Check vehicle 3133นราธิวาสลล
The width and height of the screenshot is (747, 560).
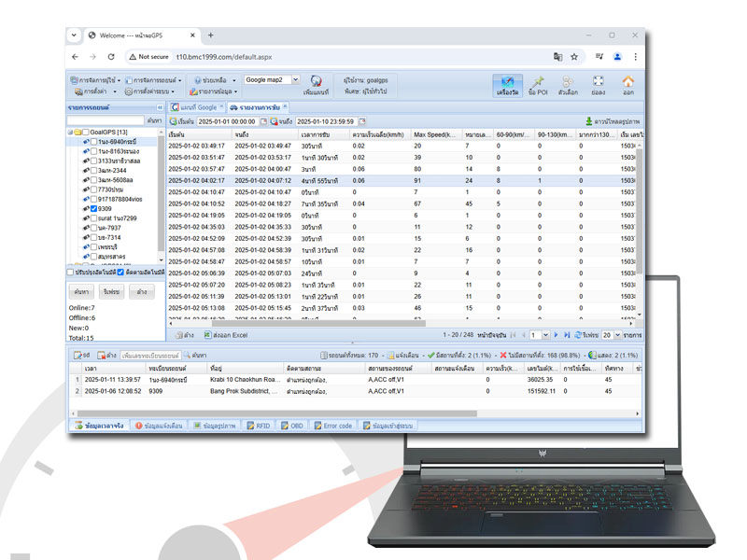tap(94, 161)
